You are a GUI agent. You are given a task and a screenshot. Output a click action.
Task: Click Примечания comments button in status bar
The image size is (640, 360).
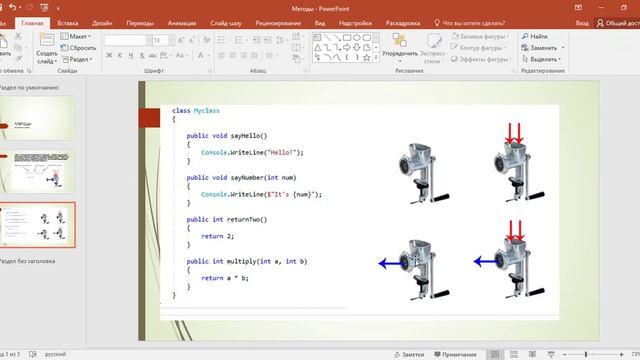[x=455, y=354]
